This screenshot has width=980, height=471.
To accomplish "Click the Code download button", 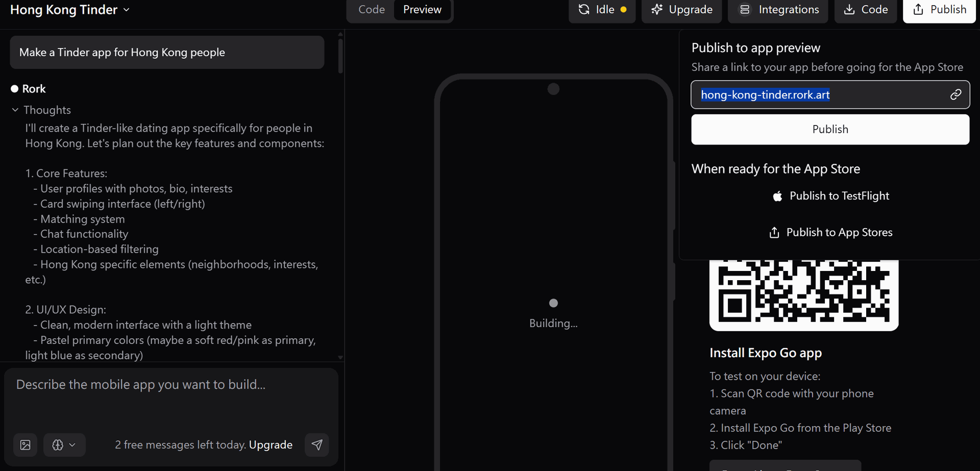I will tap(866, 10).
